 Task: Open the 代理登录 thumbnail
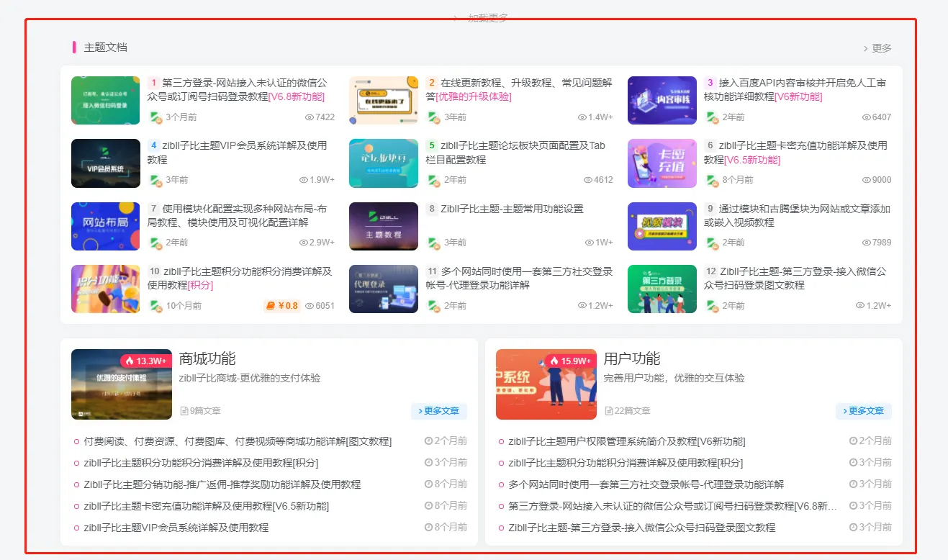point(384,289)
